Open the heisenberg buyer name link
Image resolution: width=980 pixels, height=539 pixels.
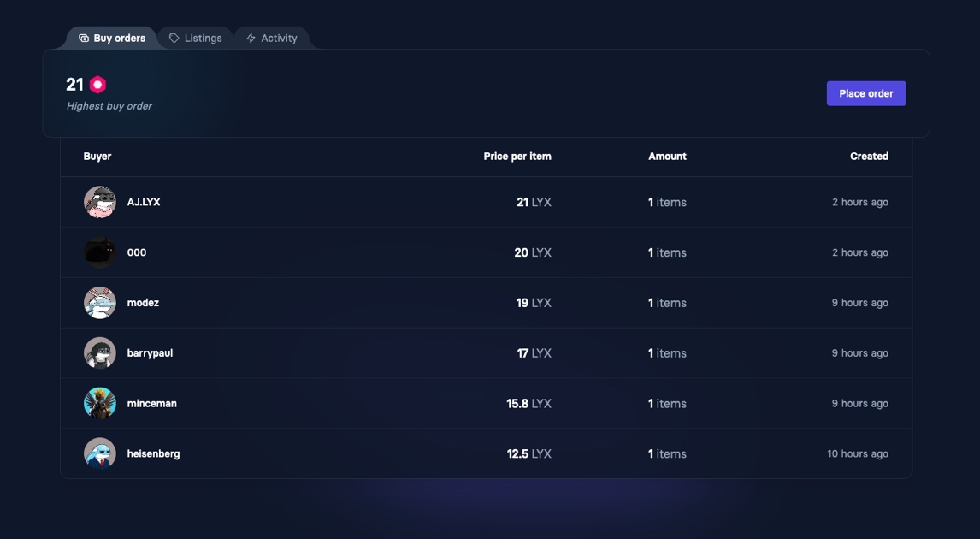coord(153,454)
